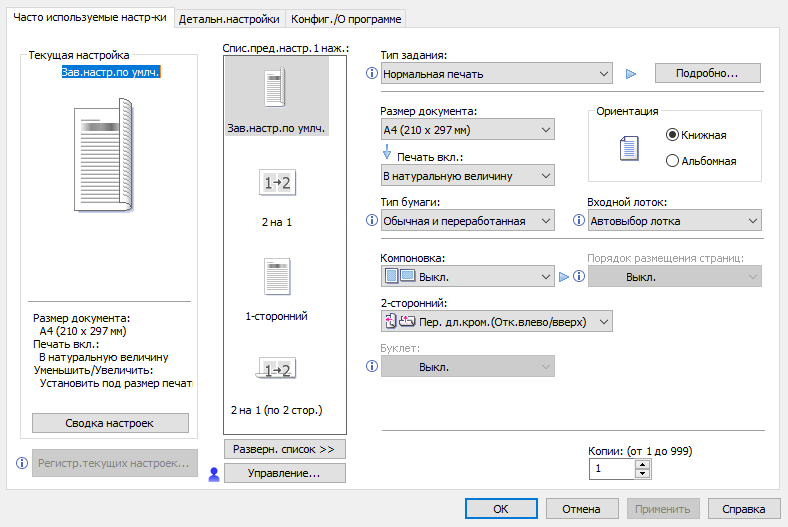Click info icon right of Компоновка dropdown
788x527 pixels.
(579, 276)
